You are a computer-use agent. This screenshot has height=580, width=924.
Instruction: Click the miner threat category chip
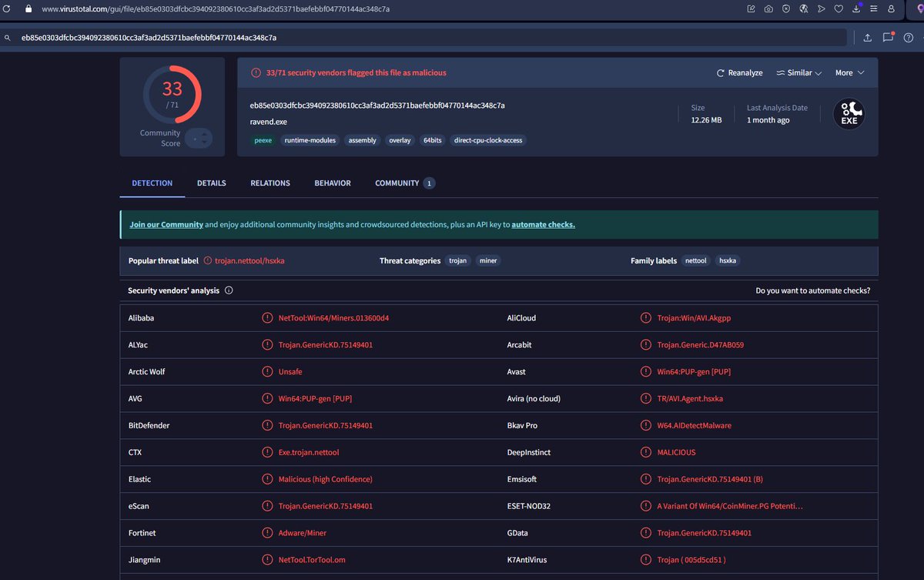click(x=488, y=261)
